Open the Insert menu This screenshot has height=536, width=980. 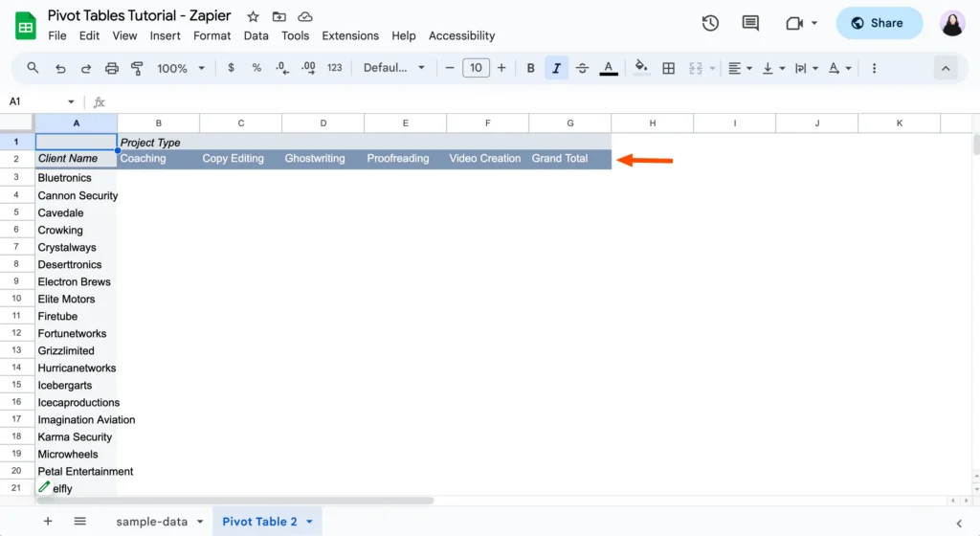(165, 35)
